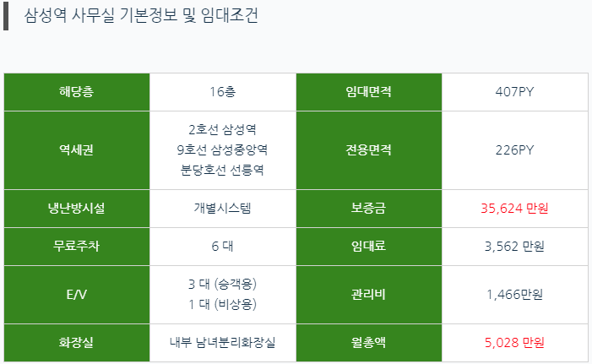Click the 해당층 header cell
Viewport: 592px width, 364px height.
pos(77,92)
